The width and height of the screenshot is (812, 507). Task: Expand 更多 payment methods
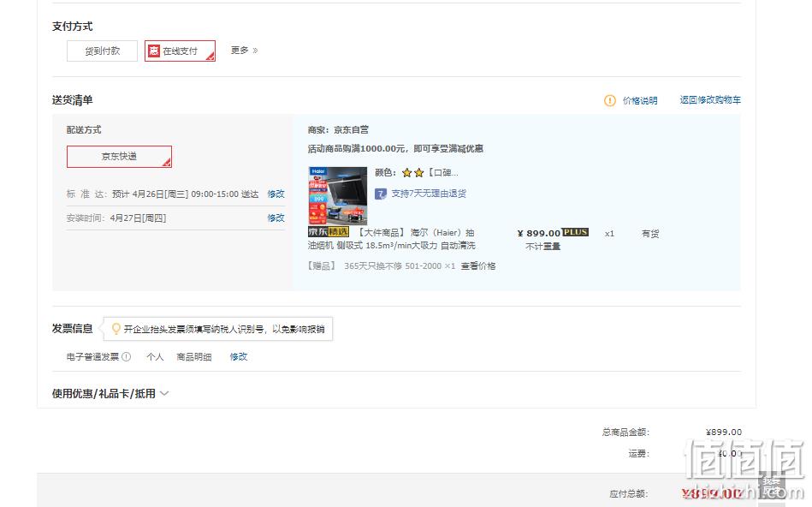[244, 51]
